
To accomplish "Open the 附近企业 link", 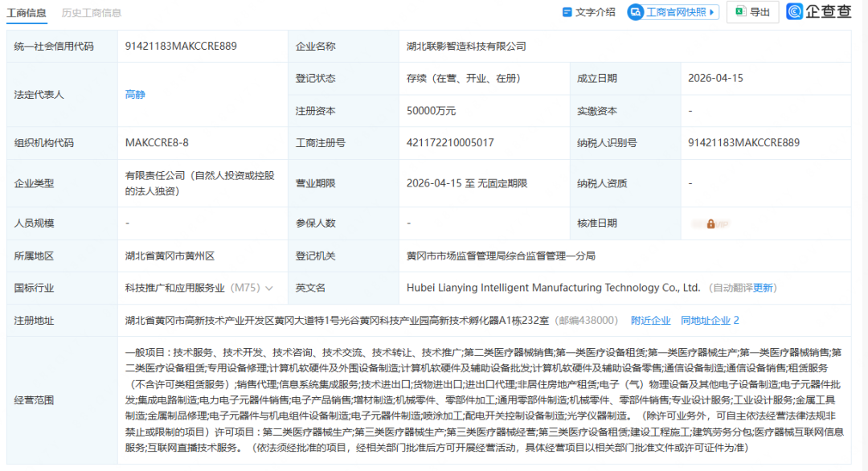I will pos(650,320).
